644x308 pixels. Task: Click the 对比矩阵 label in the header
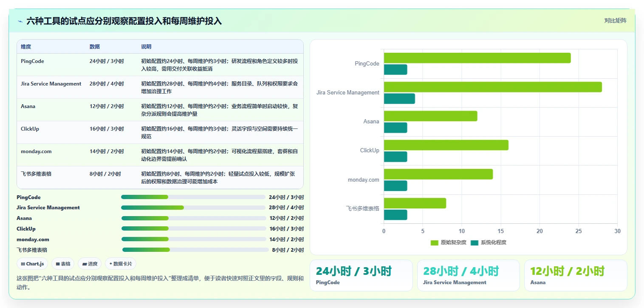pos(615,20)
